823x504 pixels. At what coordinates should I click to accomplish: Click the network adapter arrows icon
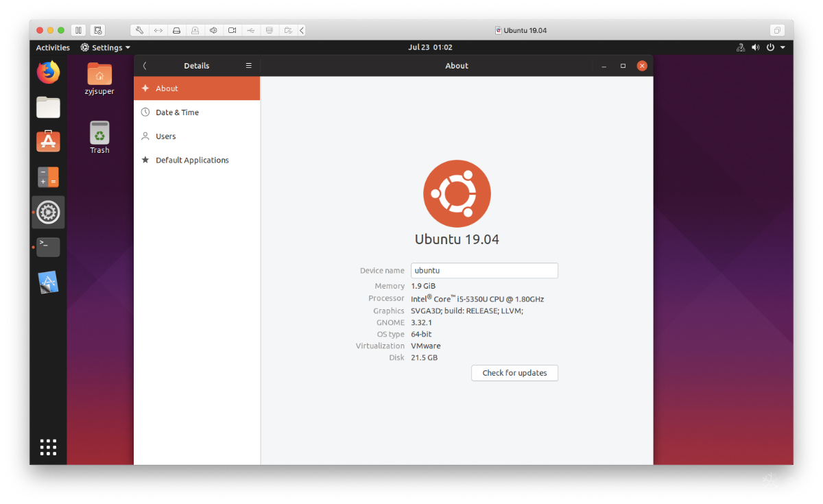pos(158,30)
